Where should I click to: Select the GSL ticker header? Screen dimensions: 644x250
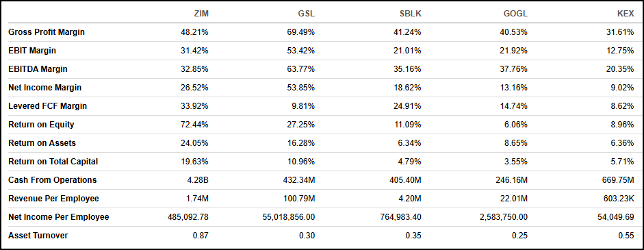click(307, 14)
